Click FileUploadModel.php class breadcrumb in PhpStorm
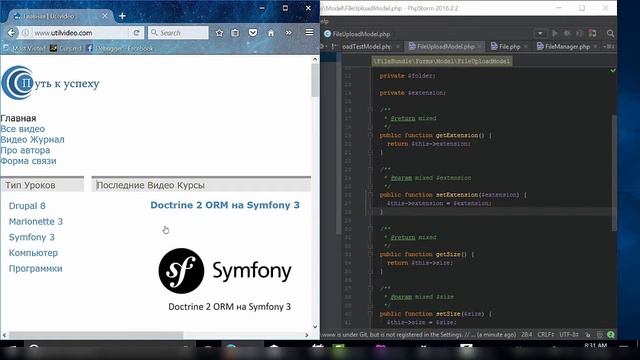 pos(357,34)
